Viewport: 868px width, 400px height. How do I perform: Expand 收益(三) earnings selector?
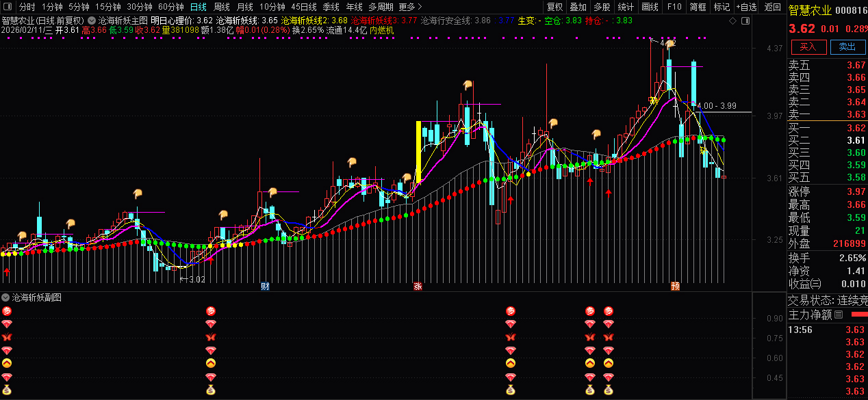pyautogui.click(x=804, y=284)
